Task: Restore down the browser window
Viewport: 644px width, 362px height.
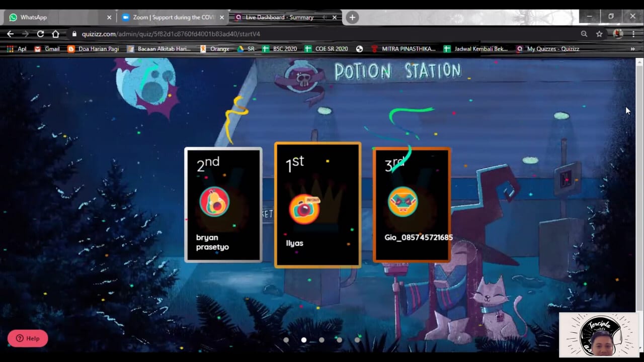Action: [x=611, y=17]
